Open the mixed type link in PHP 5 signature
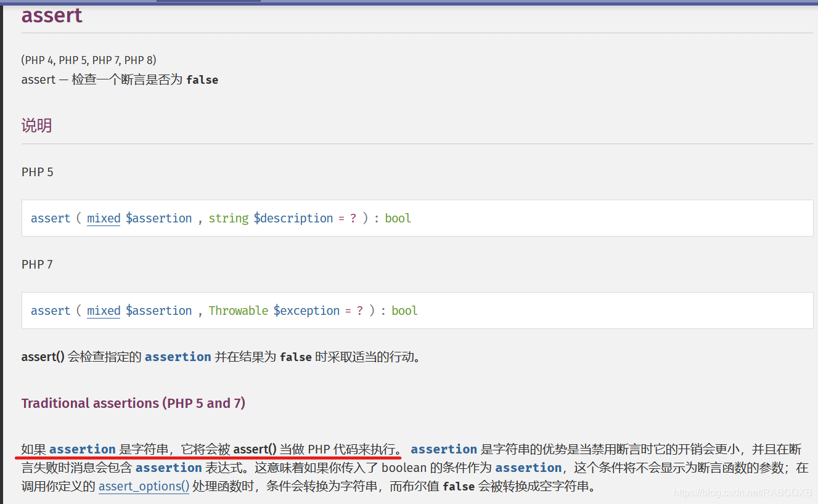Viewport: 818px width, 504px height. click(103, 218)
